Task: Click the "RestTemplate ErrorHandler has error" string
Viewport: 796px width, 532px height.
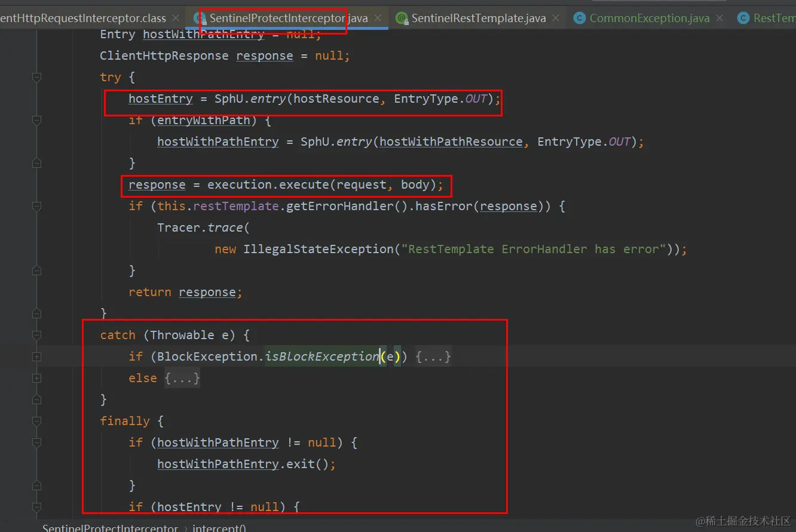Action: (x=534, y=249)
